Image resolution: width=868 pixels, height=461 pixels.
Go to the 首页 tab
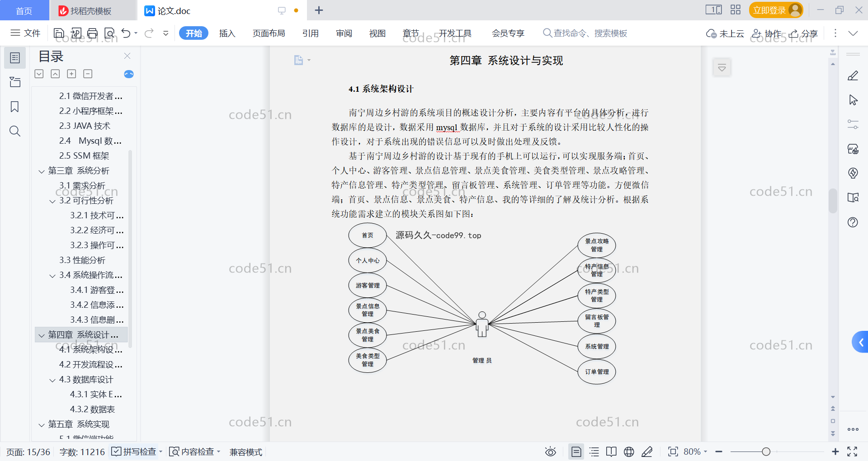(24, 10)
